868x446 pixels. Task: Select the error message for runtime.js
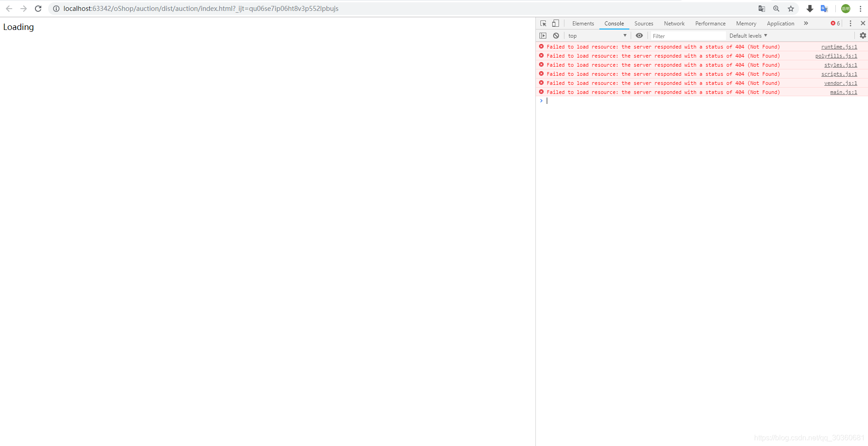click(x=663, y=47)
